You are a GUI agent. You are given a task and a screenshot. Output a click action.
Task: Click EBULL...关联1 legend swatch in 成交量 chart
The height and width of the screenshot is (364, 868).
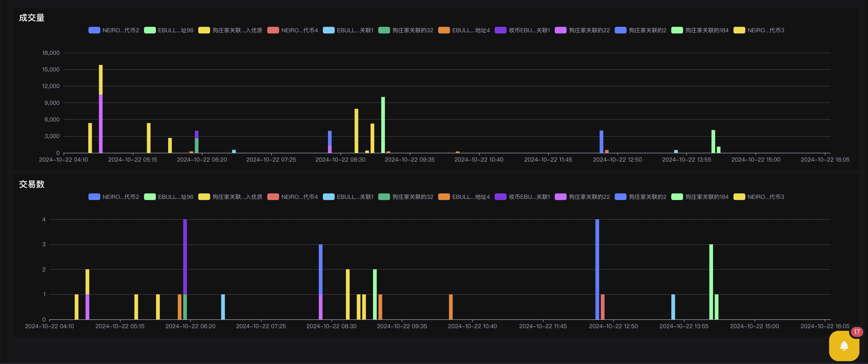[x=328, y=30]
